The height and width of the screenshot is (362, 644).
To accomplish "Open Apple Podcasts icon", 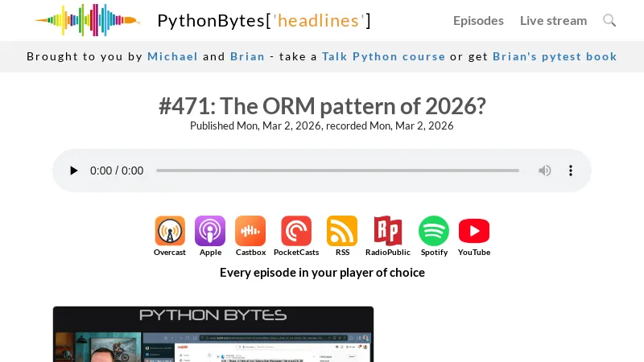I will [210, 232].
